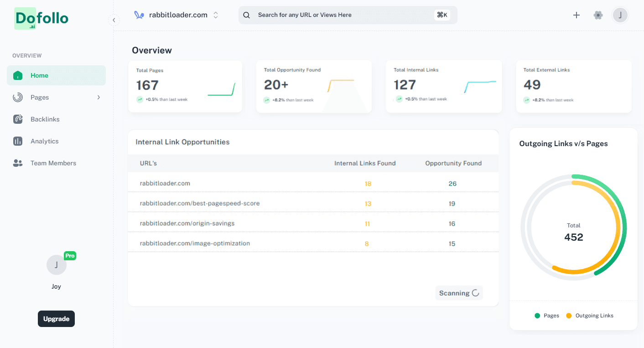
Task: Click the Internal Links trend arrow icon
Action: [399, 99]
